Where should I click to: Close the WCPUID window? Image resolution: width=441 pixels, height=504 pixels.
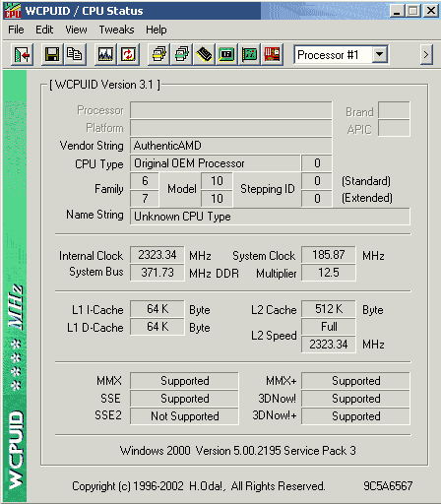point(431,11)
